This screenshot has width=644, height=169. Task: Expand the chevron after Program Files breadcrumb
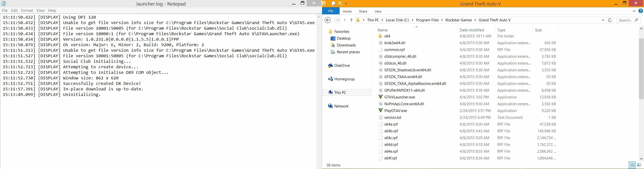[442, 20]
